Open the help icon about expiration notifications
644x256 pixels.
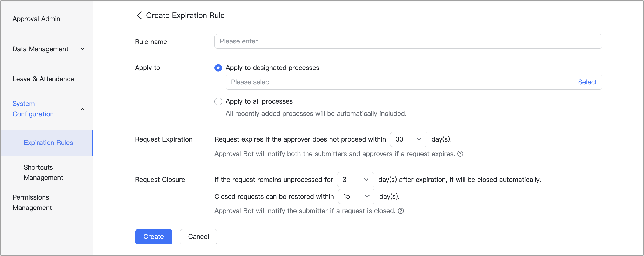pyautogui.click(x=460, y=154)
